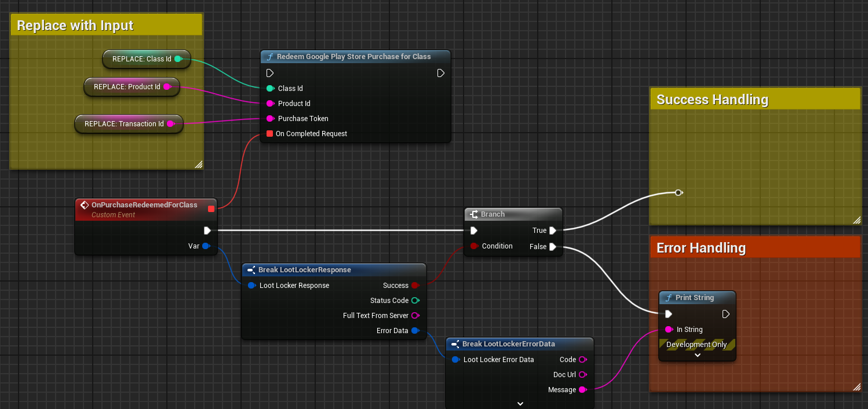Viewport: 868px width, 409px height.
Task: Click the Development Only banner on Print String
Action: (697, 345)
